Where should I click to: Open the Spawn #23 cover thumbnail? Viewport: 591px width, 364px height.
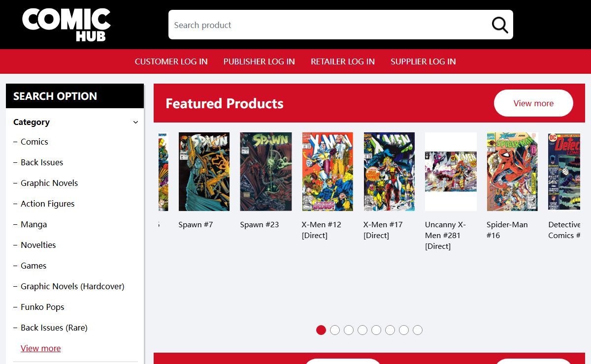click(x=265, y=172)
